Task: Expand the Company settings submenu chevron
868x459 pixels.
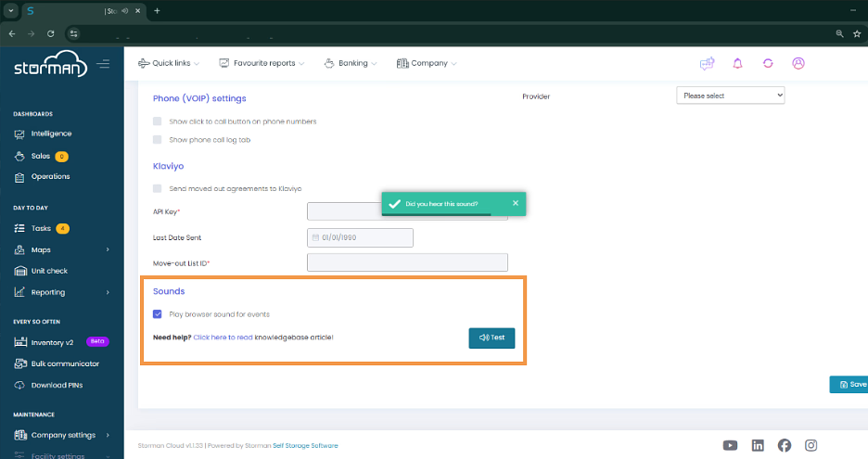Action: [x=108, y=435]
